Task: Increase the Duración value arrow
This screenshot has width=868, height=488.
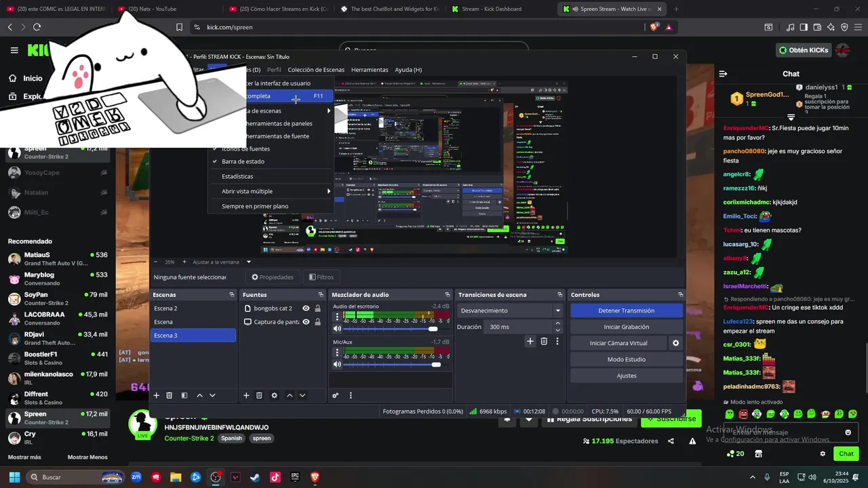Action: tap(557, 323)
